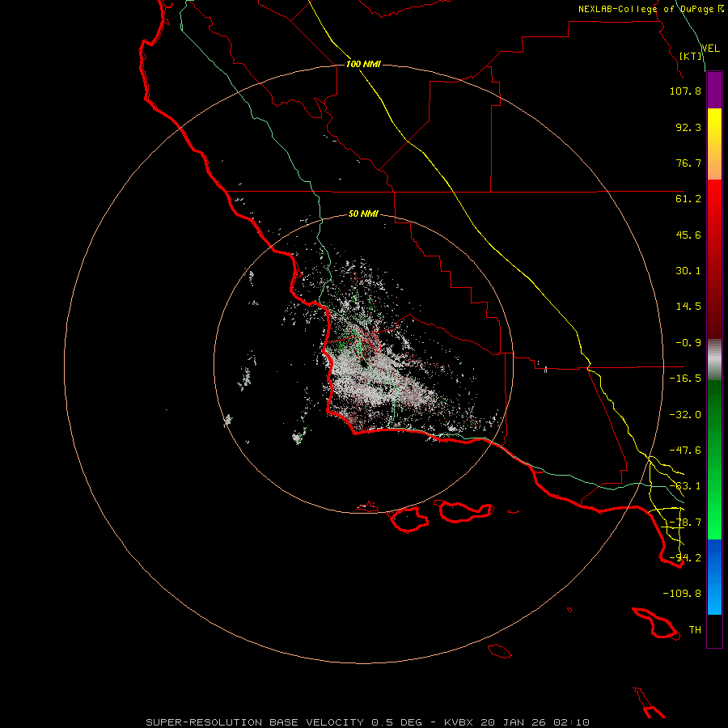Select the -47.6 legend value

[x=685, y=451]
